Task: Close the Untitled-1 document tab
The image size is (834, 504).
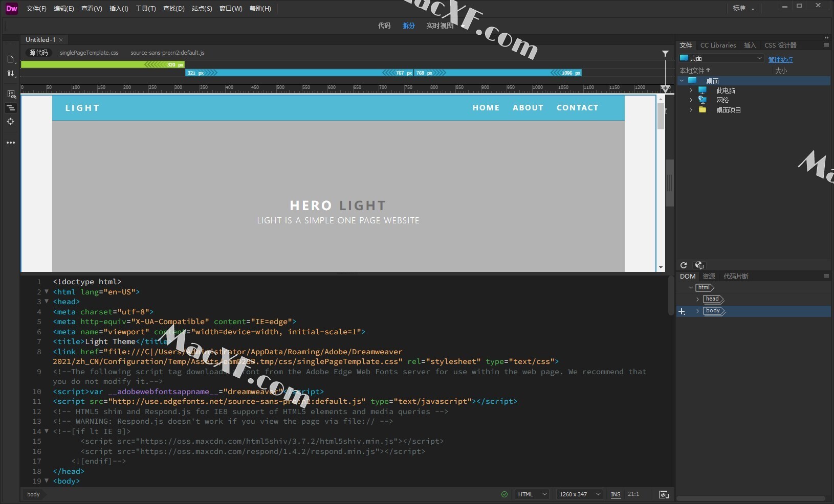Action: (x=61, y=40)
